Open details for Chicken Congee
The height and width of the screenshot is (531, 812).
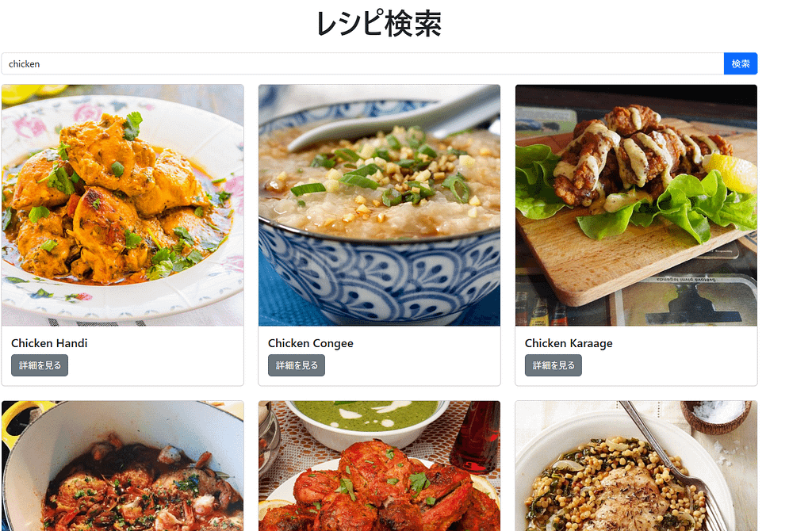297,365
